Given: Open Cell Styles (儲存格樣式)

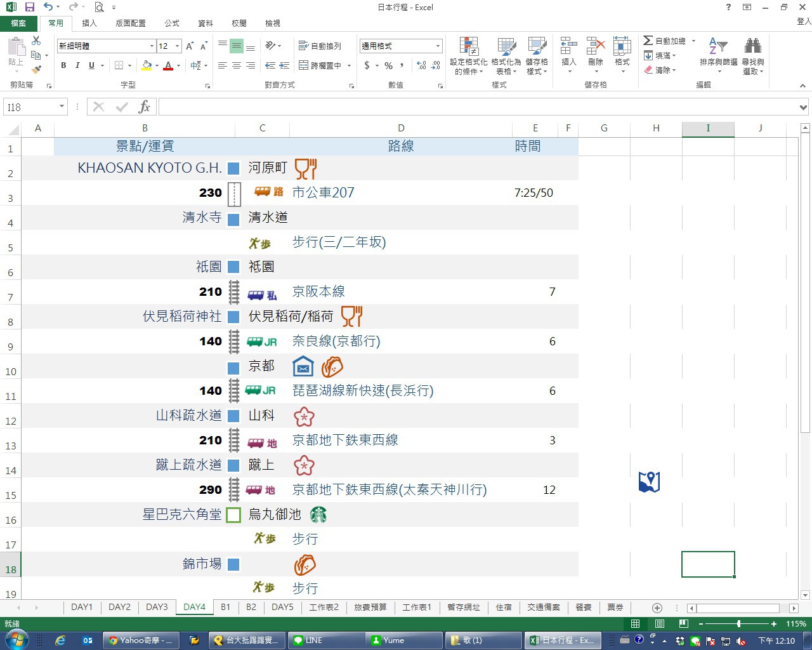Looking at the screenshot, I should click(x=537, y=56).
